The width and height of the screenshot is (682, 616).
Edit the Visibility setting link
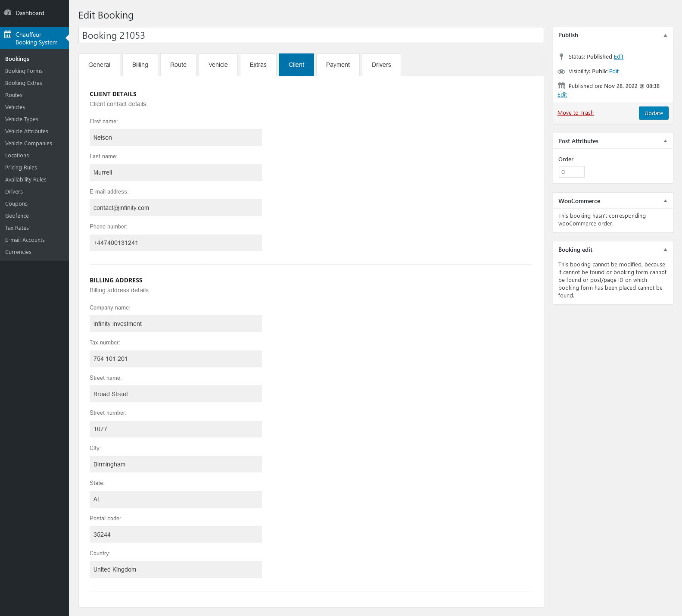coord(613,72)
